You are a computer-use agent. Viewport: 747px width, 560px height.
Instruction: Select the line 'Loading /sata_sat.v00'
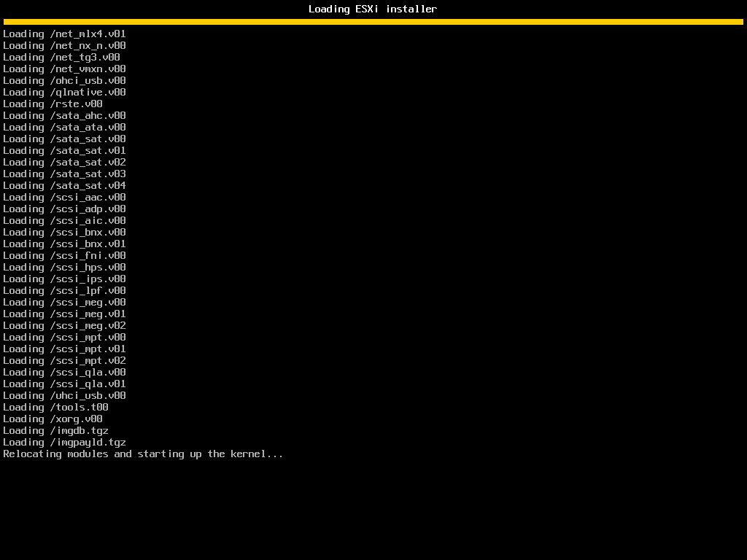(x=64, y=139)
